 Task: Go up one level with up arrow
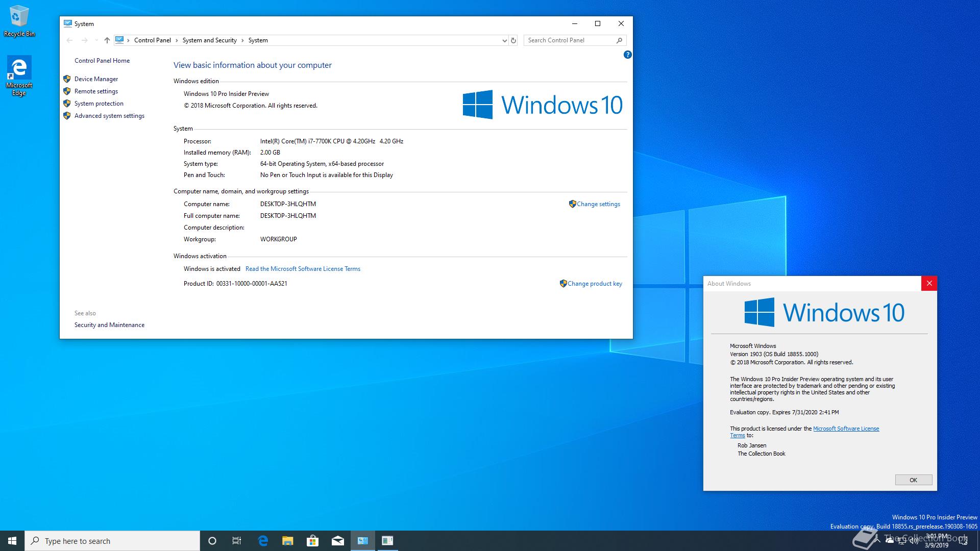pyautogui.click(x=107, y=40)
